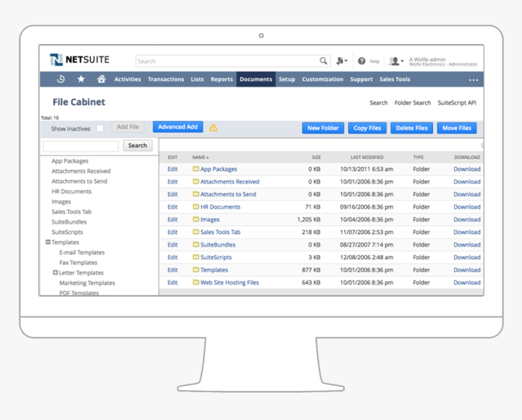Sort by the Last Modified column header
This screenshot has height=420, width=522.
pos(367,157)
